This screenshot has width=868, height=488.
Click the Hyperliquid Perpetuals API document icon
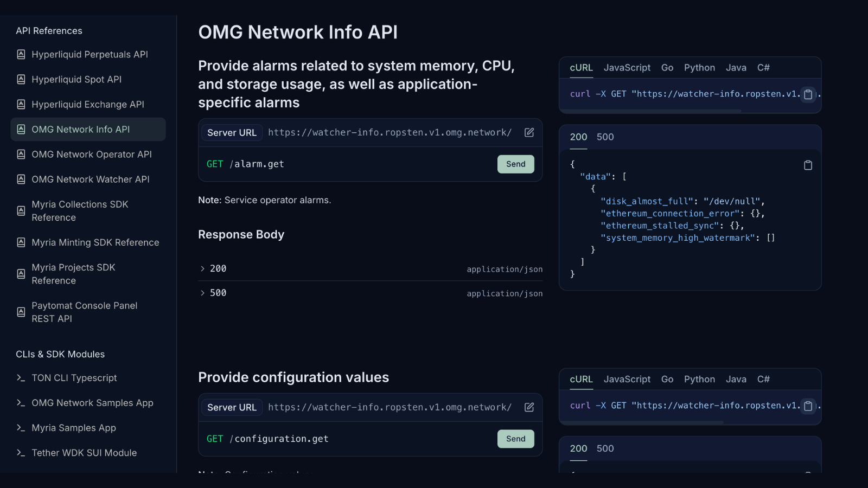point(21,54)
